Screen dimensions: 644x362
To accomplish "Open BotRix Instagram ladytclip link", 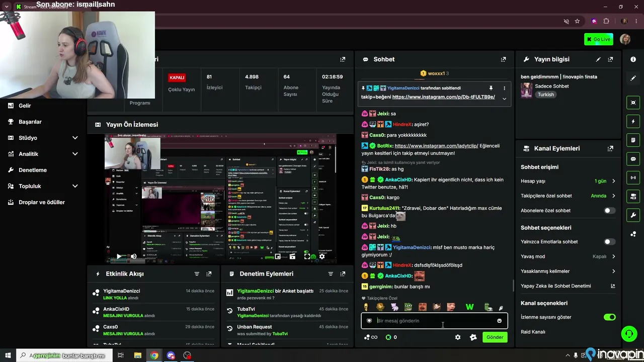I will (x=436, y=146).
